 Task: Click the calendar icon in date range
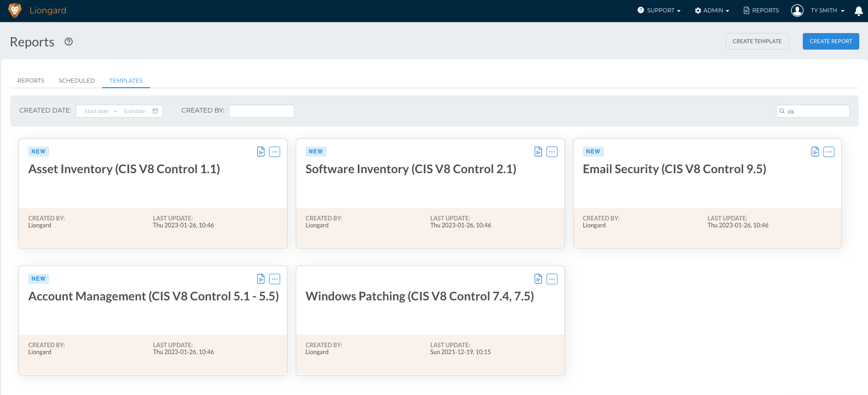click(x=155, y=111)
